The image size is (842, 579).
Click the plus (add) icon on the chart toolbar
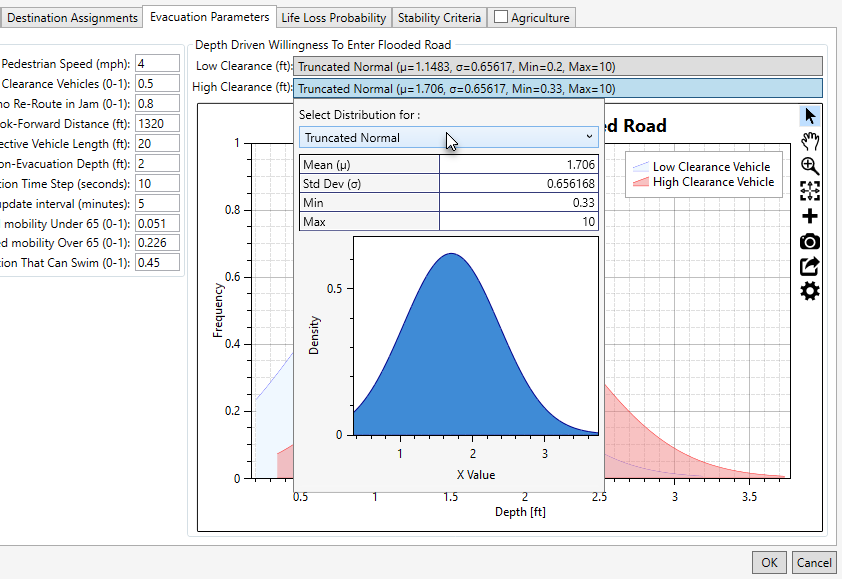[x=810, y=216]
